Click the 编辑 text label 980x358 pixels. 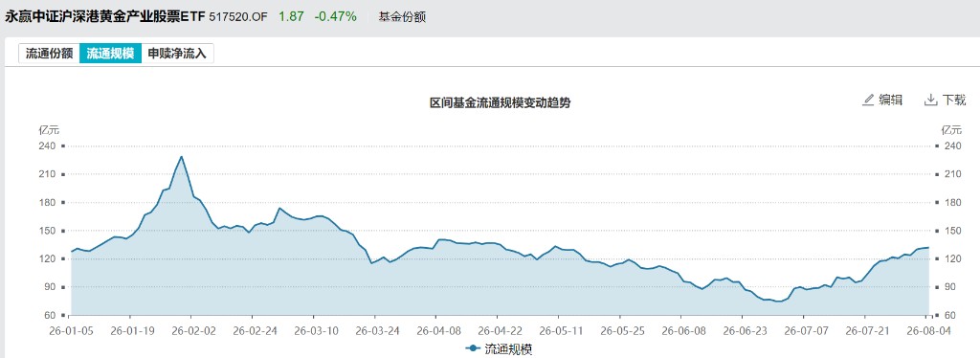[x=891, y=100]
